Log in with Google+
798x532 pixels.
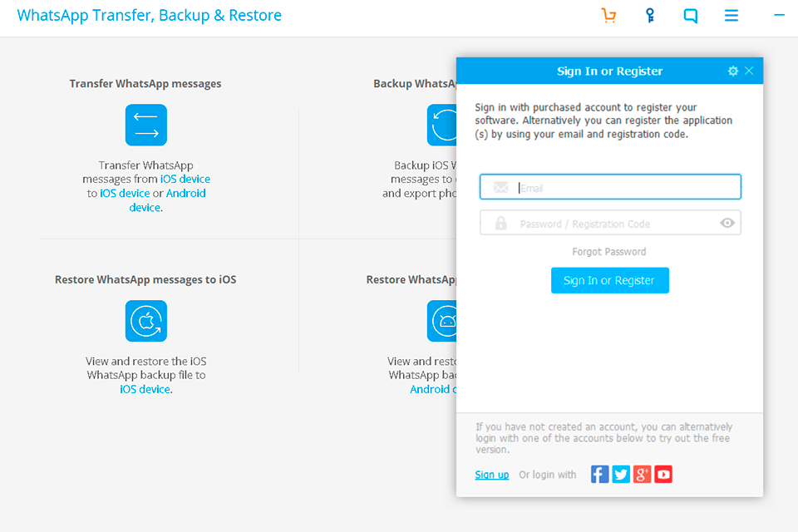tap(642, 474)
